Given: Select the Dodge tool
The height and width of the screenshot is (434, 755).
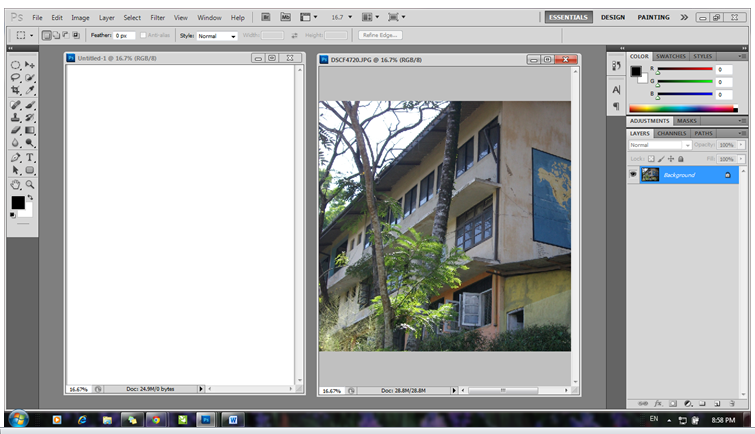Looking at the screenshot, I should pos(30,143).
